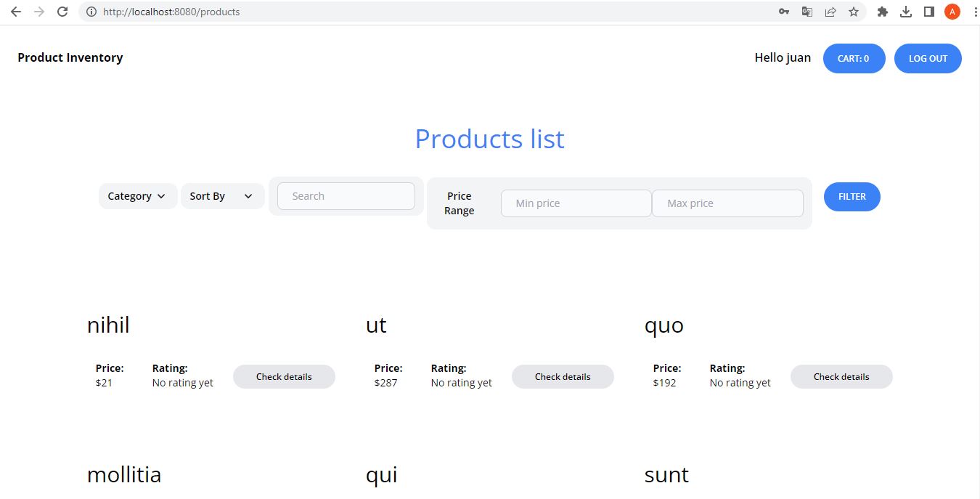Image resolution: width=980 pixels, height=499 pixels.
Task: Expand the Category filter chevron
Action: 163,196
